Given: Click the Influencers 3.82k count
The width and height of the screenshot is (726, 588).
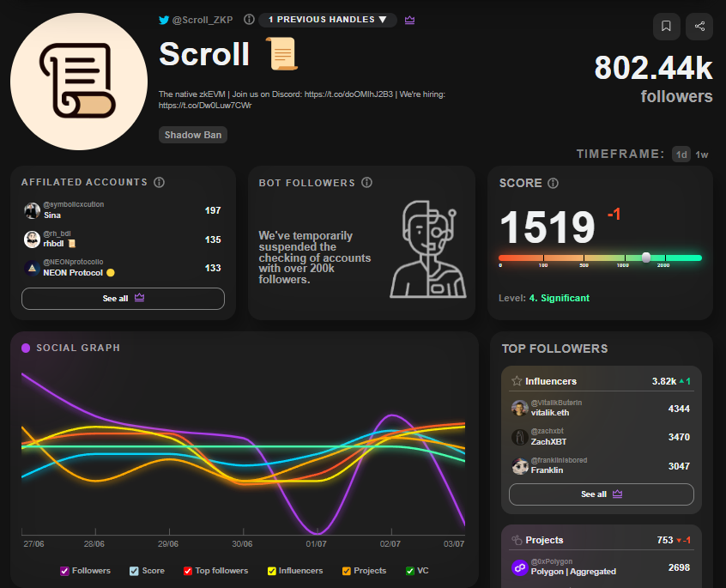Looking at the screenshot, I should click(x=664, y=381).
